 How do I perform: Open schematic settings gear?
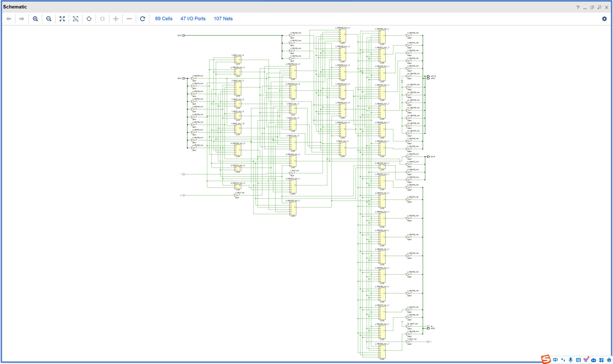click(604, 19)
